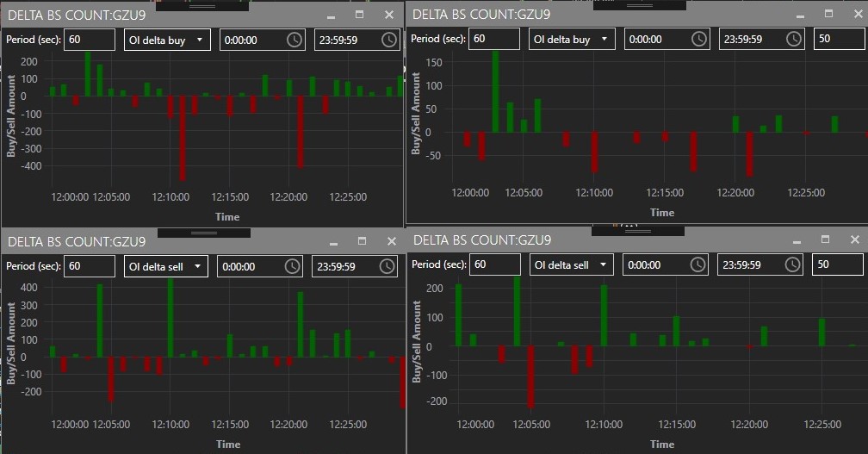Click drag handle grip above bottom-left panel
This screenshot has height=454, width=868.
[x=204, y=233]
